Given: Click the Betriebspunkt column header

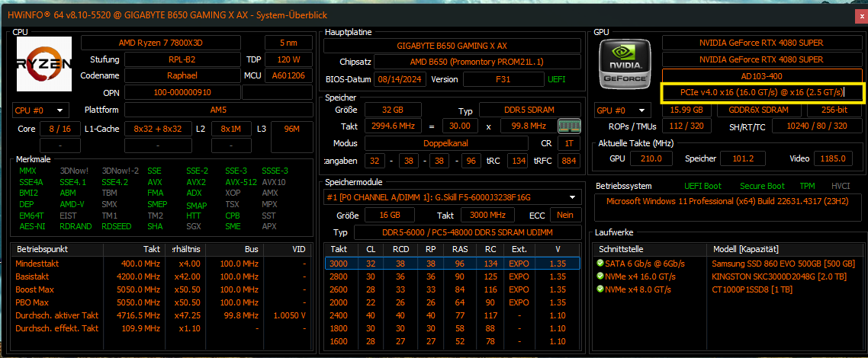Looking at the screenshot, I should point(57,249).
